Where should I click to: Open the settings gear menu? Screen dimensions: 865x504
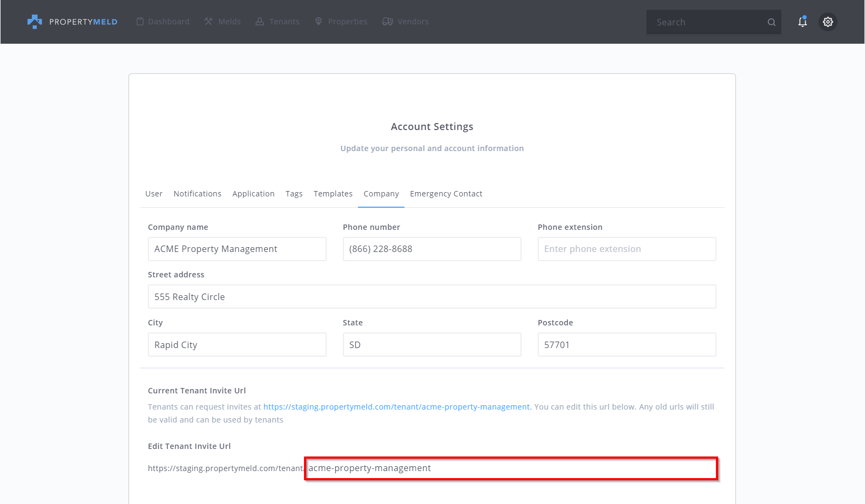tap(828, 22)
